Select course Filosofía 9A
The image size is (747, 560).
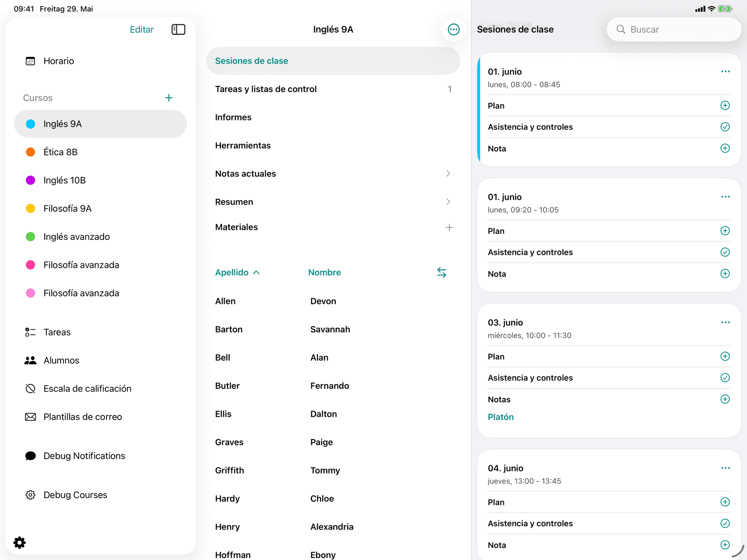tap(100, 209)
